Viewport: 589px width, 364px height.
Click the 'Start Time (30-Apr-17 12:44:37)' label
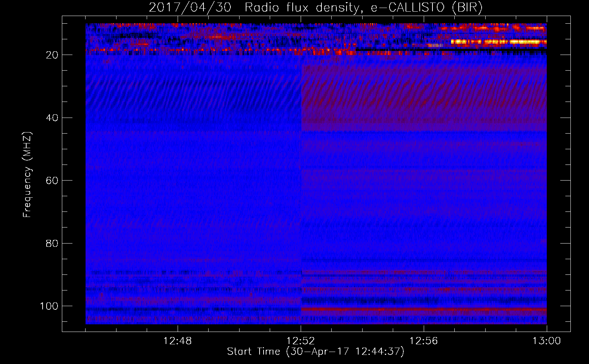coord(316,352)
